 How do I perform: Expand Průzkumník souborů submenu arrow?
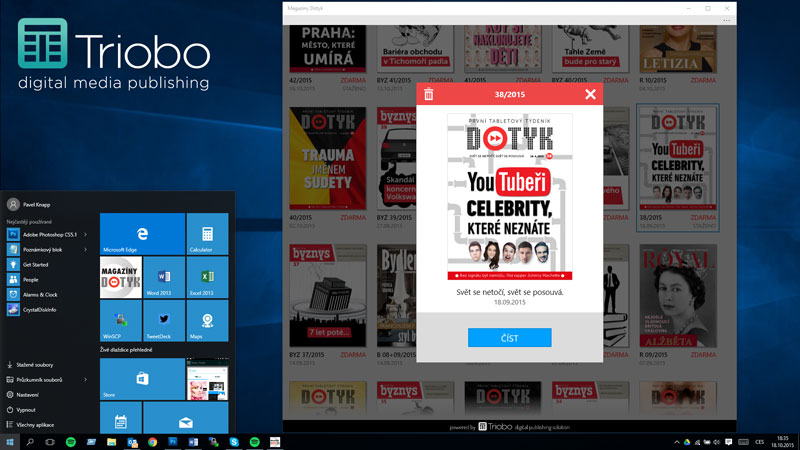point(86,380)
